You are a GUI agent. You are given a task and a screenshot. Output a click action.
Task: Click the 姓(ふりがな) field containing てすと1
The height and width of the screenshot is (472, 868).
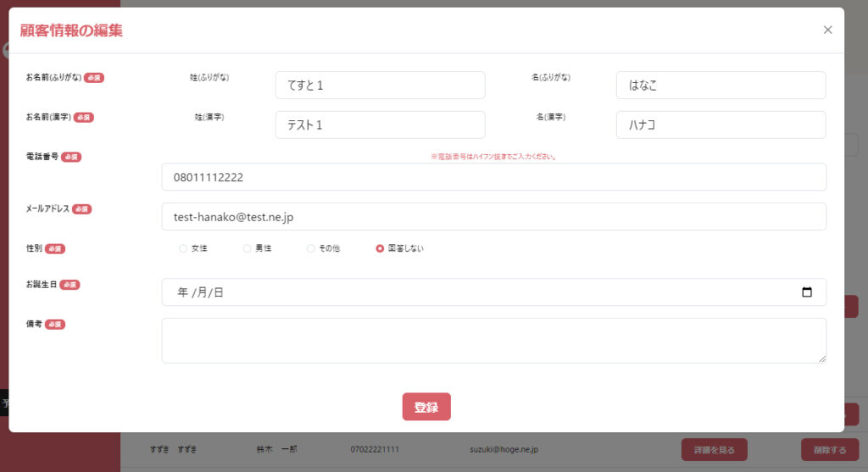380,85
